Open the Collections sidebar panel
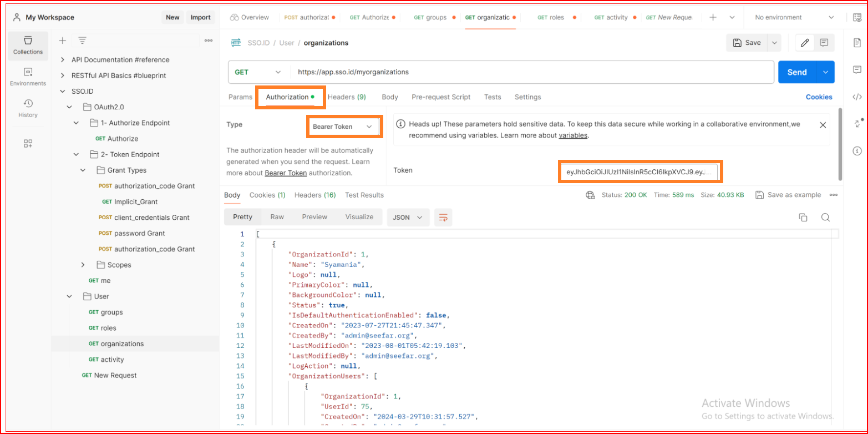 click(x=28, y=46)
